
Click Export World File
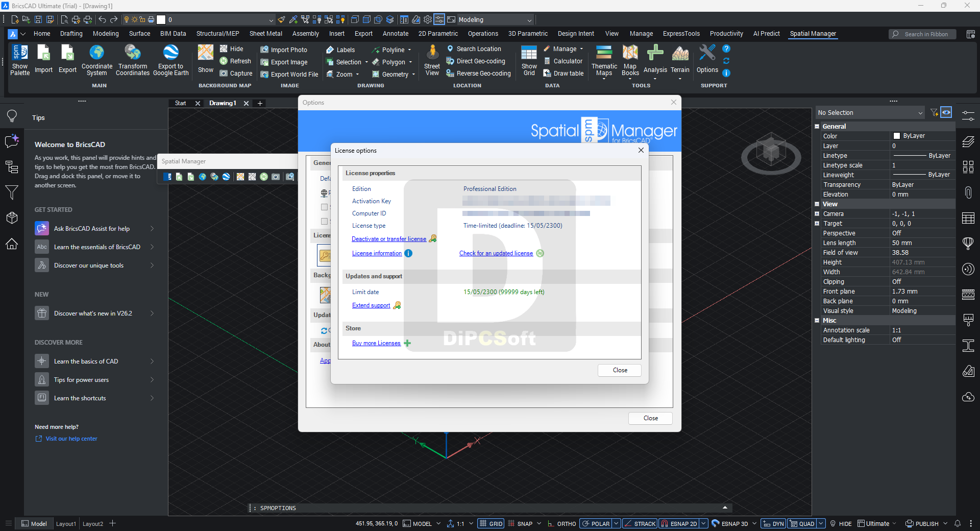coord(289,74)
